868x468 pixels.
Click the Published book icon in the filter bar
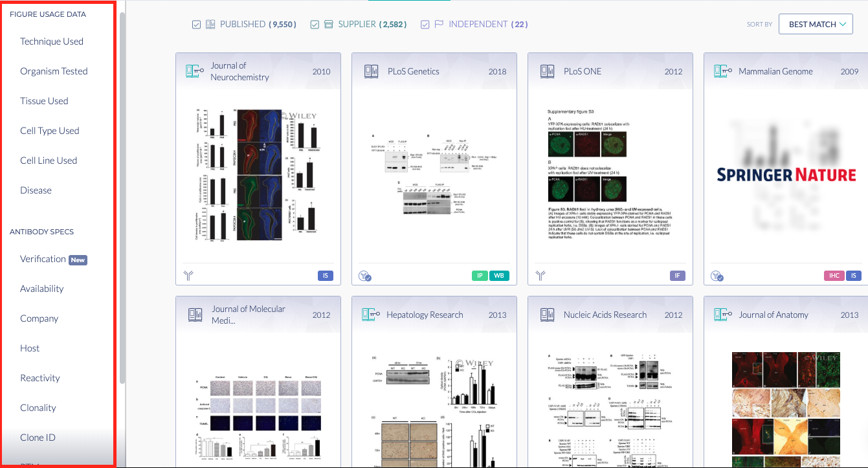pos(210,25)
